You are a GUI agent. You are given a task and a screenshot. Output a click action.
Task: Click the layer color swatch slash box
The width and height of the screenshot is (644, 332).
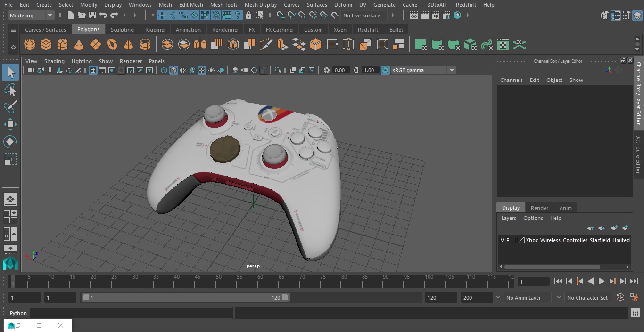[x=521, y=240]
